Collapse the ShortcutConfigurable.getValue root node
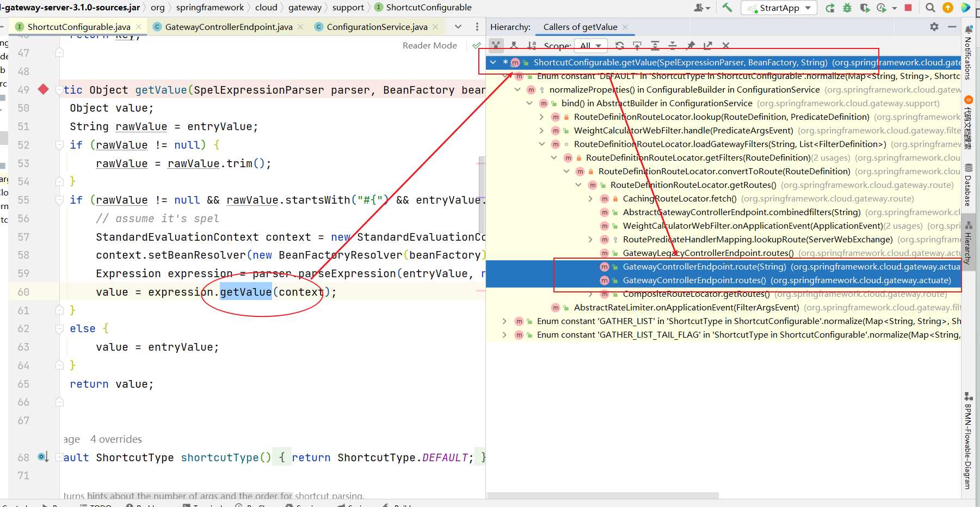 tap(492, 63)
